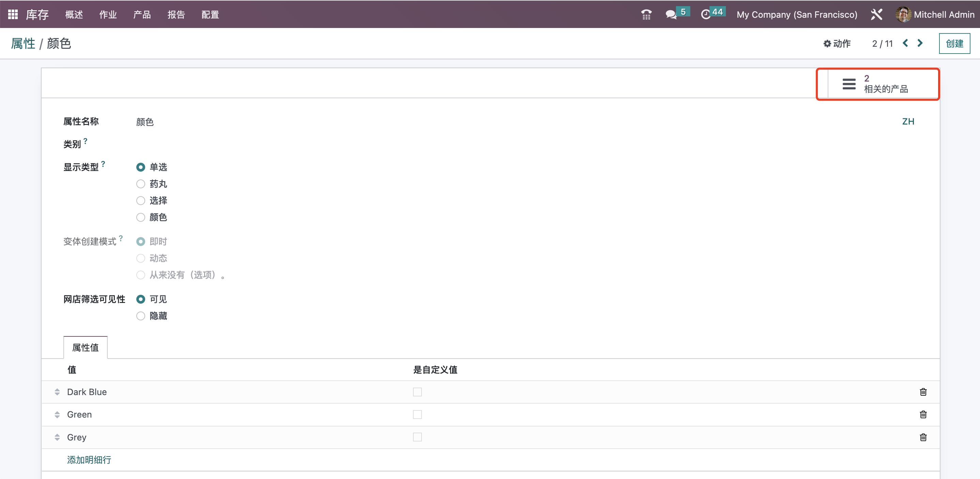The width and height of the screenshot is (980, 479).
Task: Switch to the 属性值 tab
Action: [x=85, y=347]
